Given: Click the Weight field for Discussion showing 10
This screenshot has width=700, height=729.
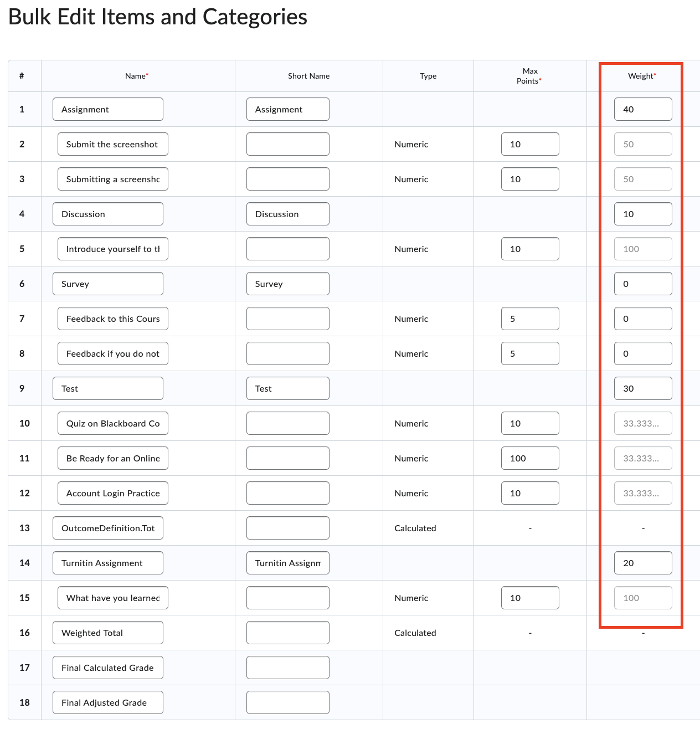Looking at the screenshot, I should pos(642,214).
